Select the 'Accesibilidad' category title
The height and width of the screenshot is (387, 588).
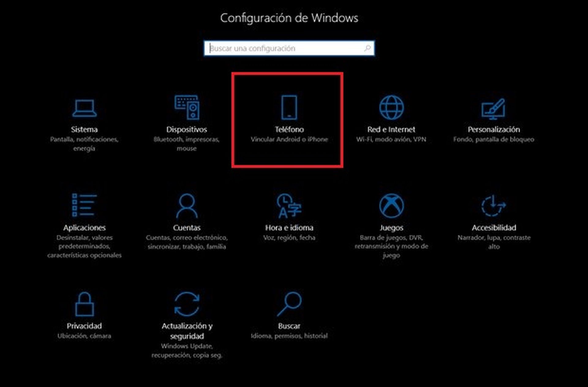point(494,228)
